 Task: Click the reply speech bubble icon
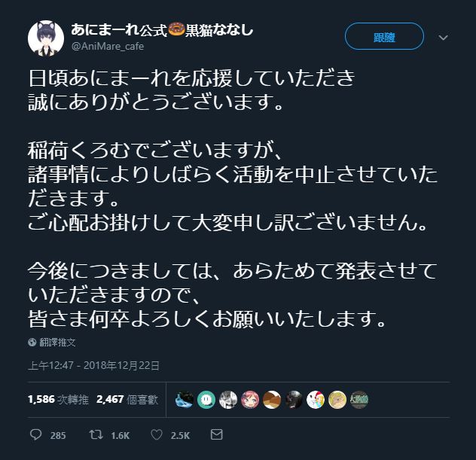(35, 434)
